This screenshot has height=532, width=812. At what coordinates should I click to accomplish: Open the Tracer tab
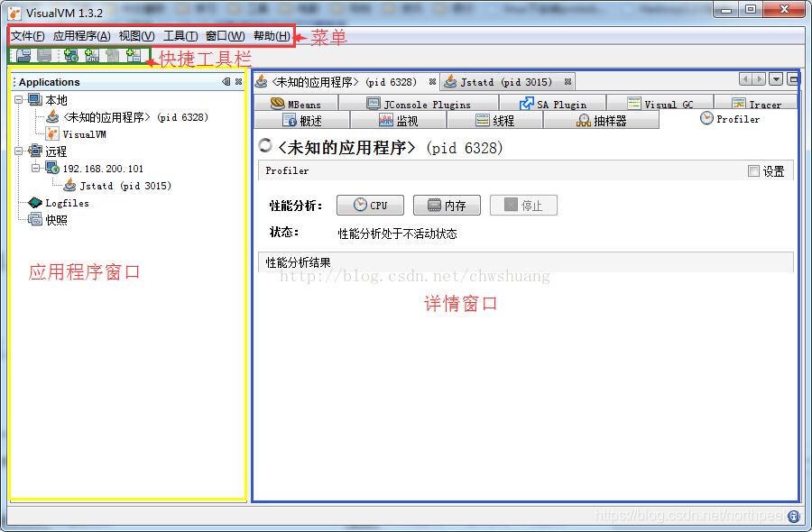pos(756,104)
